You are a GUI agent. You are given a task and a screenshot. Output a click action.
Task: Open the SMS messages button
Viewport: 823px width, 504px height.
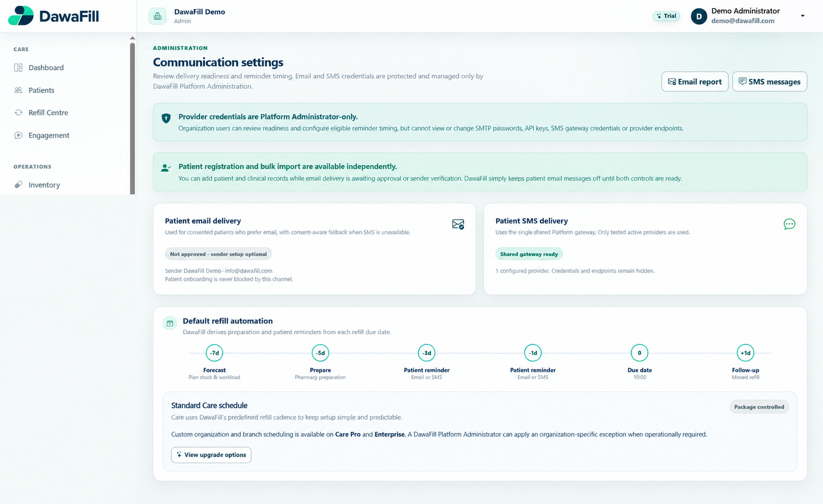[770, 82]
